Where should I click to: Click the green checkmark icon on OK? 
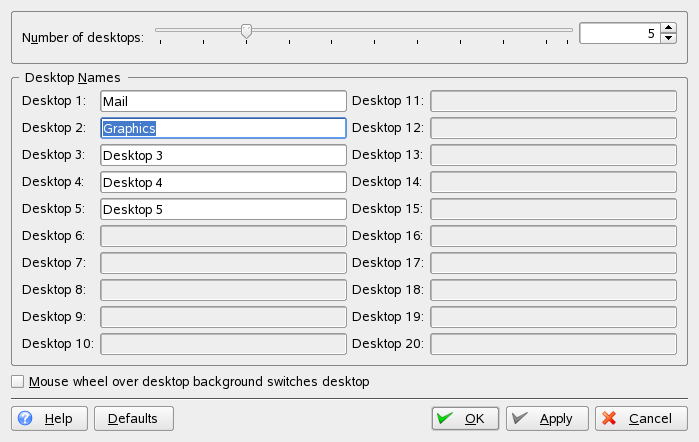tap(446, 418)
